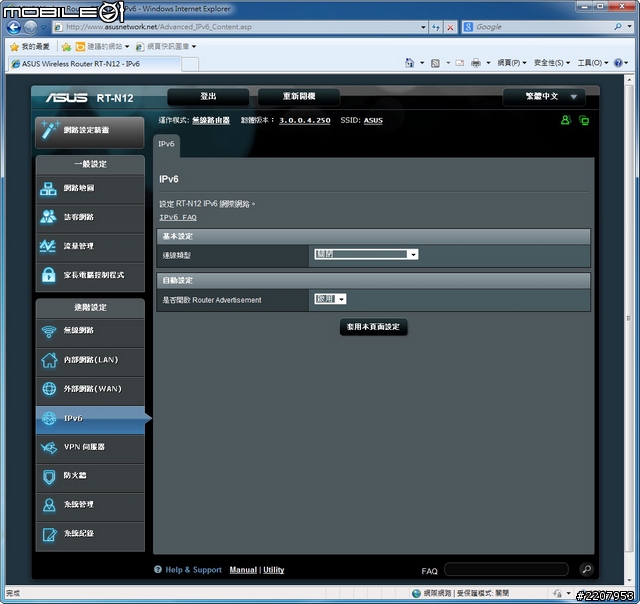Click firmware version 3.0.0.4.250 link

pyautogui.click(x=304, y=120)
